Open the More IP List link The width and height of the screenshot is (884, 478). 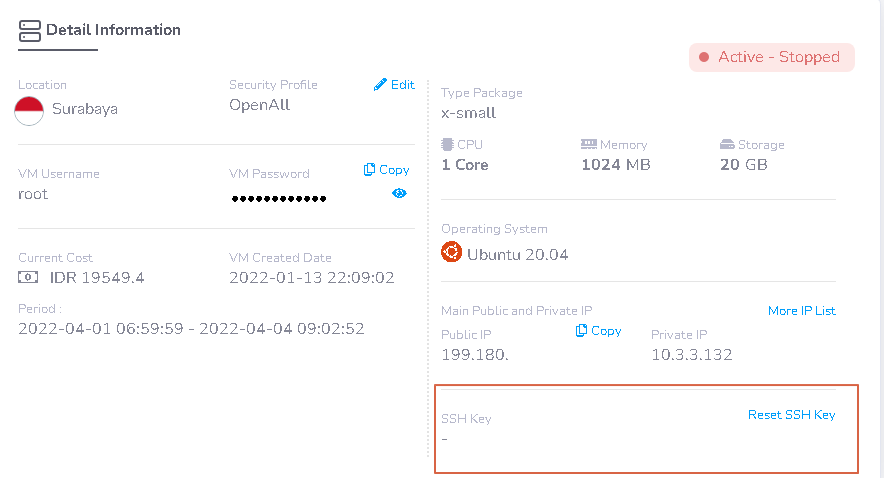click(x=801, y=311)
